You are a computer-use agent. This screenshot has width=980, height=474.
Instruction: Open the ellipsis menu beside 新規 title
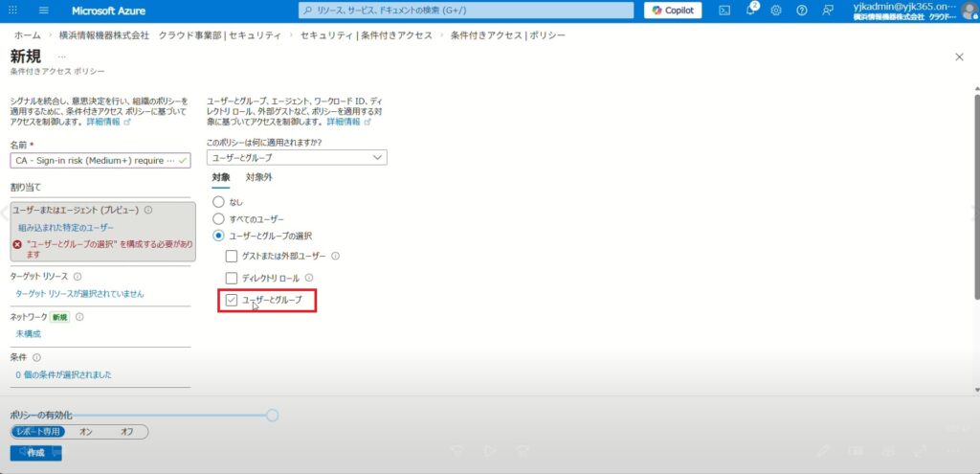62,56
